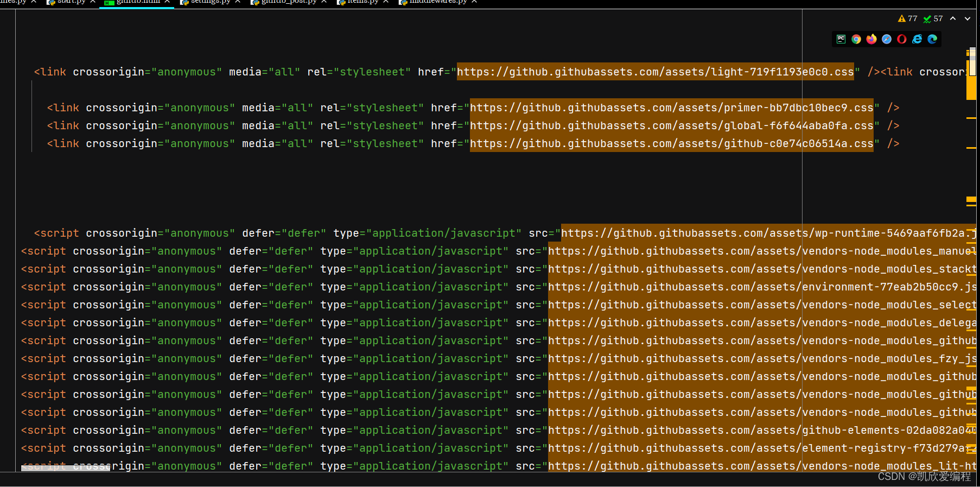Click defer="defer" on the environment-77eab2b50cc9 line
Screen dimensions: 980x487
271,287
